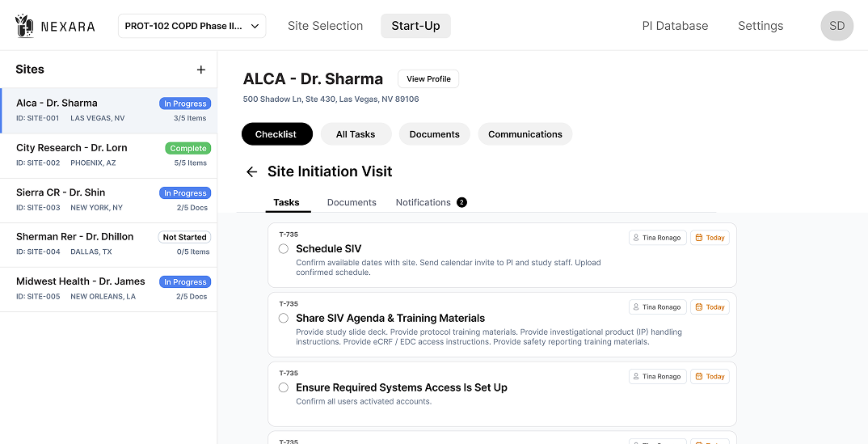This screenshot has width=868, height=444.
Task: Show All Tasks view
Action: click(356, 134)
